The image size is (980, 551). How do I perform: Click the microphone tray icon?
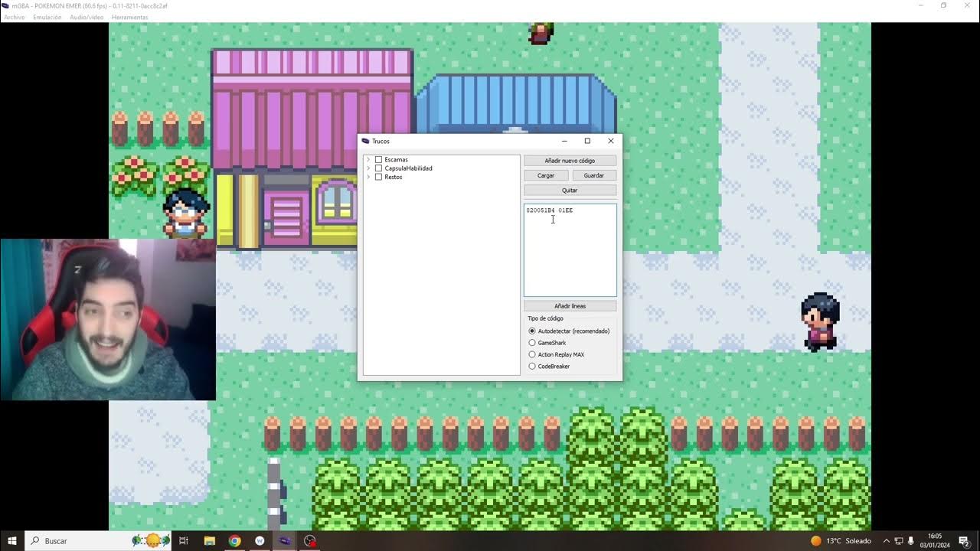tap(910, 541)
